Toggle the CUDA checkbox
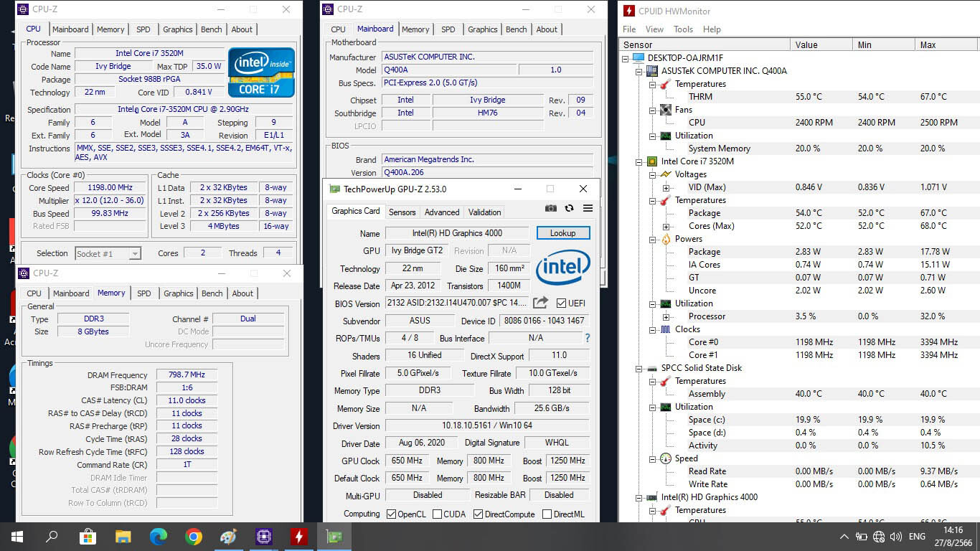This screenshot has height=551, width=980. click(x=437, y=514)
